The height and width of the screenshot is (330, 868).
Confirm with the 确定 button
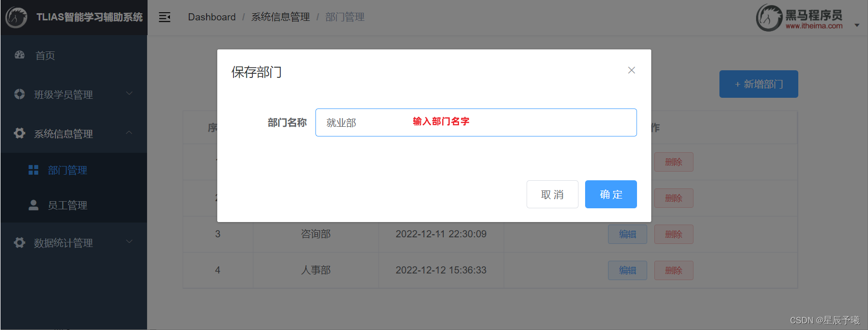(x=611, y=195)
